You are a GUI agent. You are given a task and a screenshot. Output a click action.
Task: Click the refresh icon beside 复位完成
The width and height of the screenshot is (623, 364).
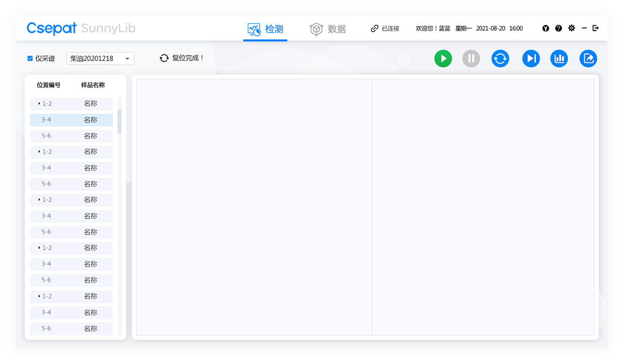[x=164, y=58]
